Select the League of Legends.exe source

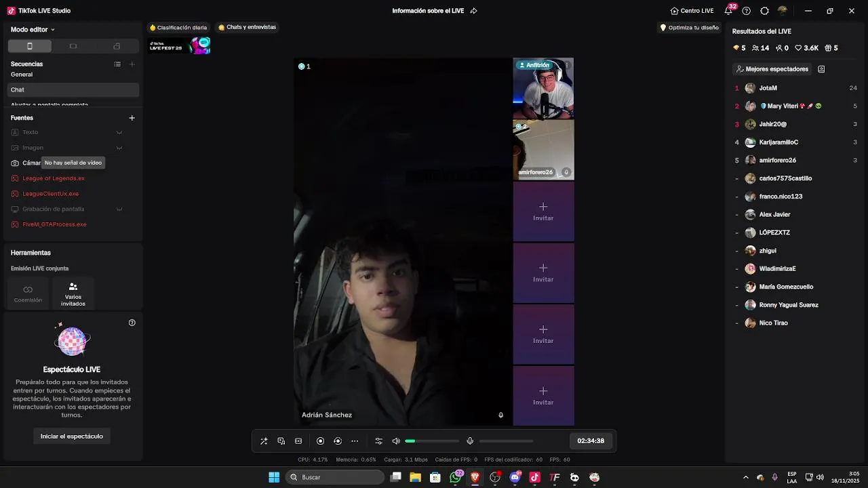click(x=54, y=178)
